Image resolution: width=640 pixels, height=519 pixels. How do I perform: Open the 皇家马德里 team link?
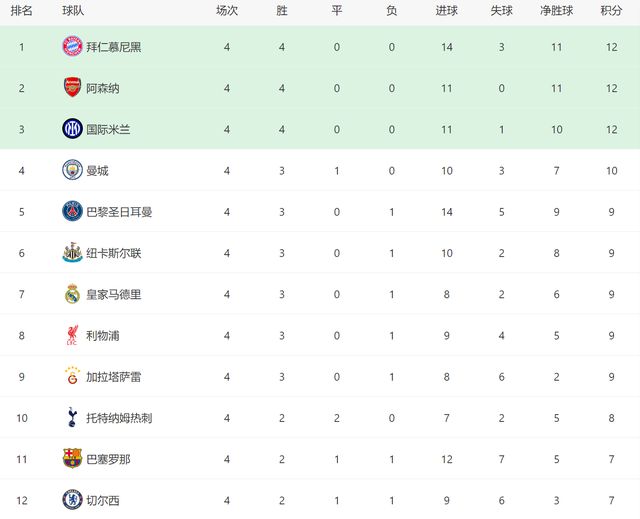point(114,294)
